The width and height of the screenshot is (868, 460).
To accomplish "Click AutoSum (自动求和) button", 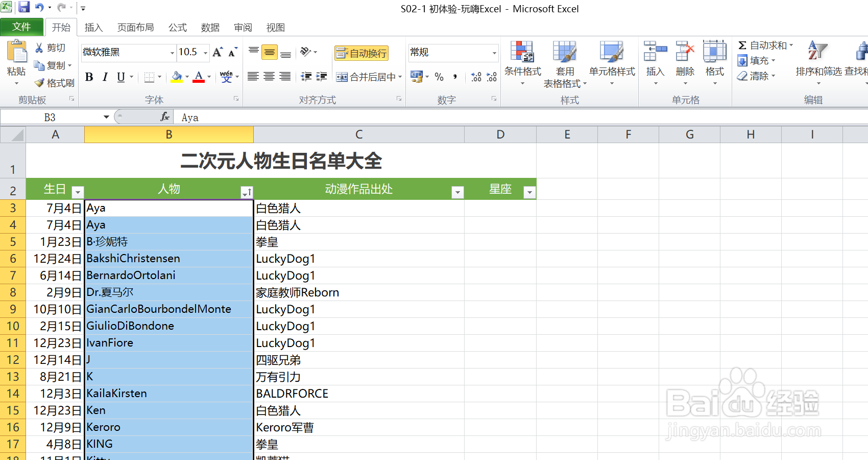I will coord(764,45).
